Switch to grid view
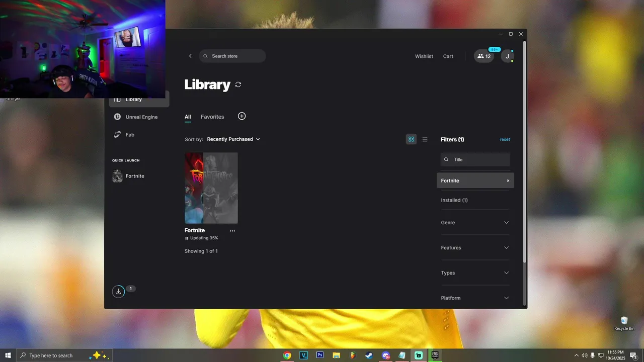644x362 pixels. (x=411, y=139)
